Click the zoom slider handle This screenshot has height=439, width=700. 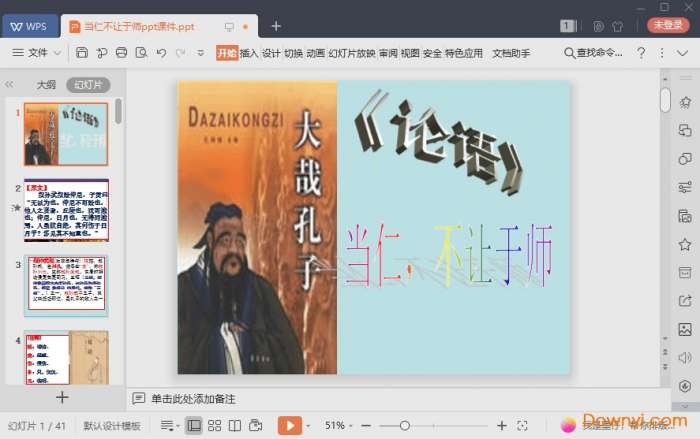[x=405, y=426]
